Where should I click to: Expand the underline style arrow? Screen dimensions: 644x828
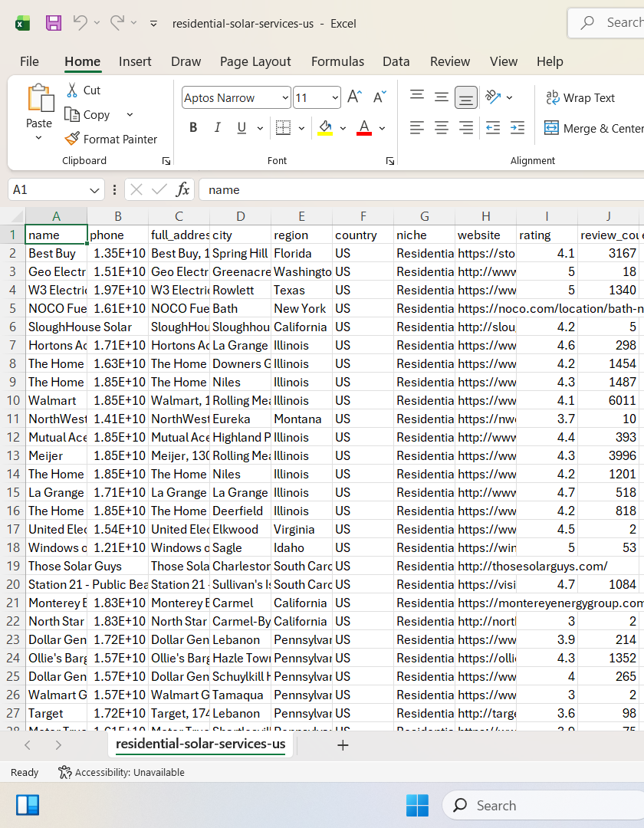(260, 128)
